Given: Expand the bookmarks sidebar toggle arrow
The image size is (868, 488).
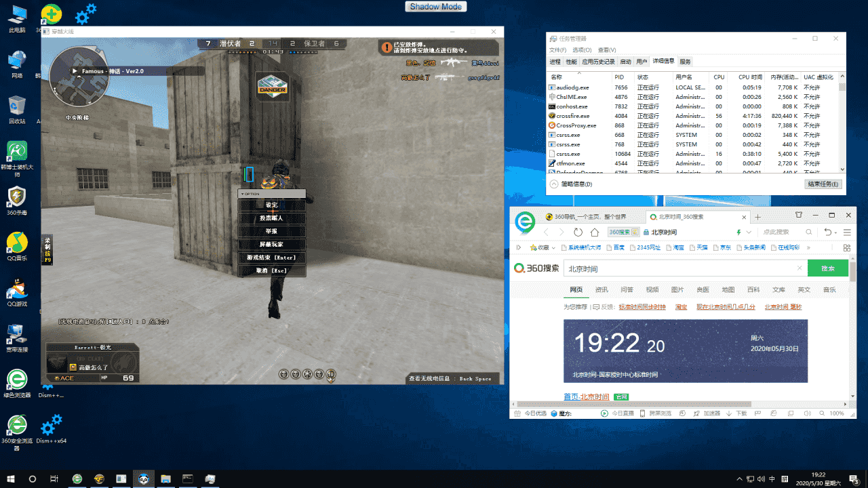Looking at the screenshot, I should pyautogui.click(x=519, y=248).
